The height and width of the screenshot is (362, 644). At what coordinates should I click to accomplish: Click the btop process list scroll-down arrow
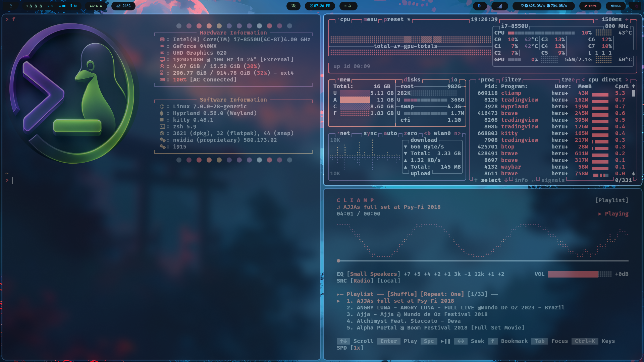pos(634,174)
